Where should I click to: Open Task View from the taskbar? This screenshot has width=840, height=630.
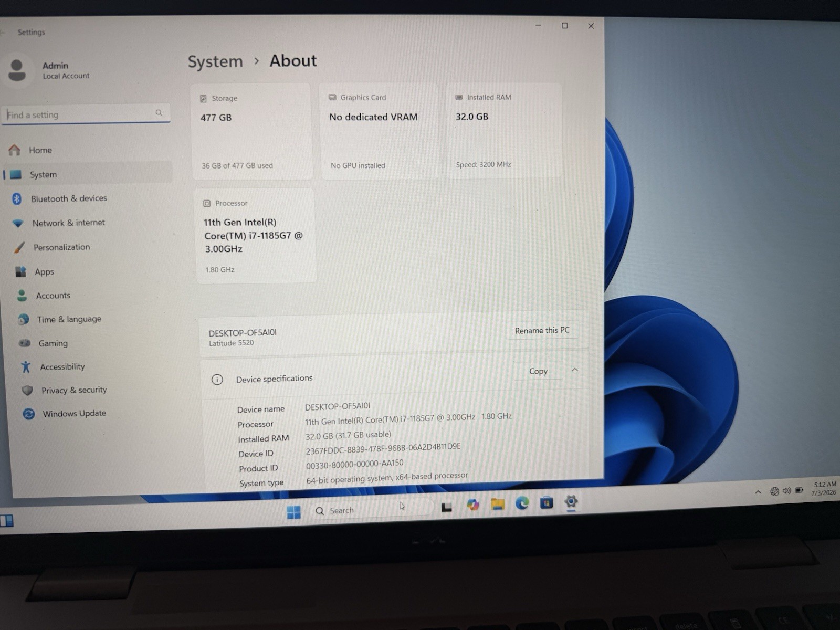[x=447, y=507]
